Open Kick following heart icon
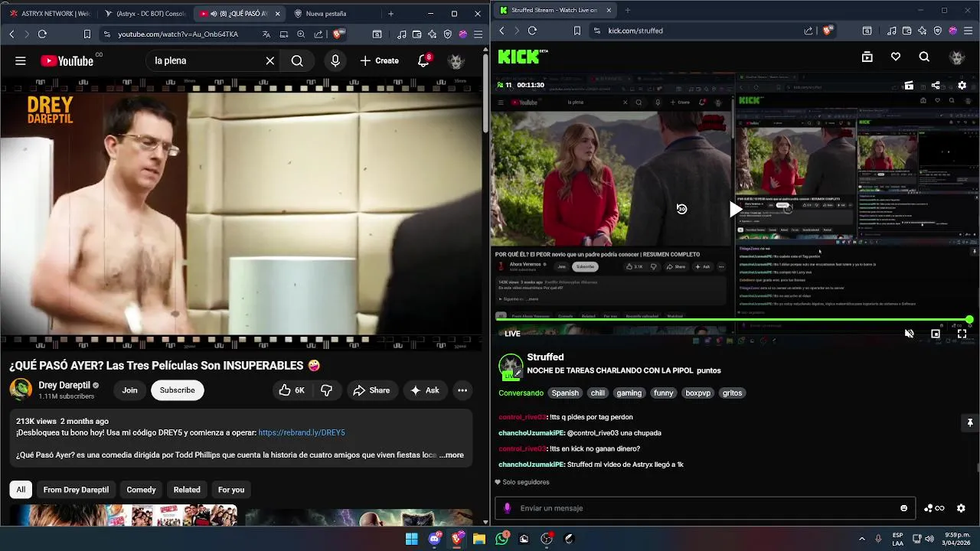Viewport: 980px width, 551px height. [x=896, y=57]
